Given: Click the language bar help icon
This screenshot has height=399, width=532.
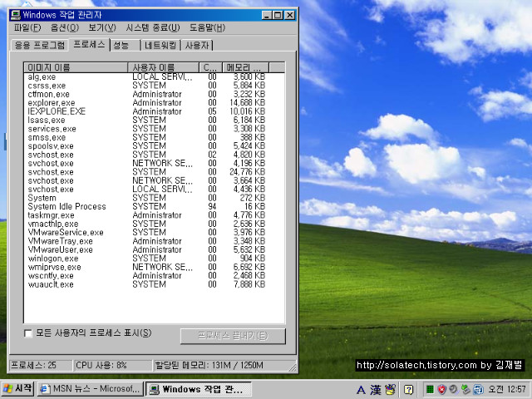Looking at the screenshot, I should pos(409,390).
